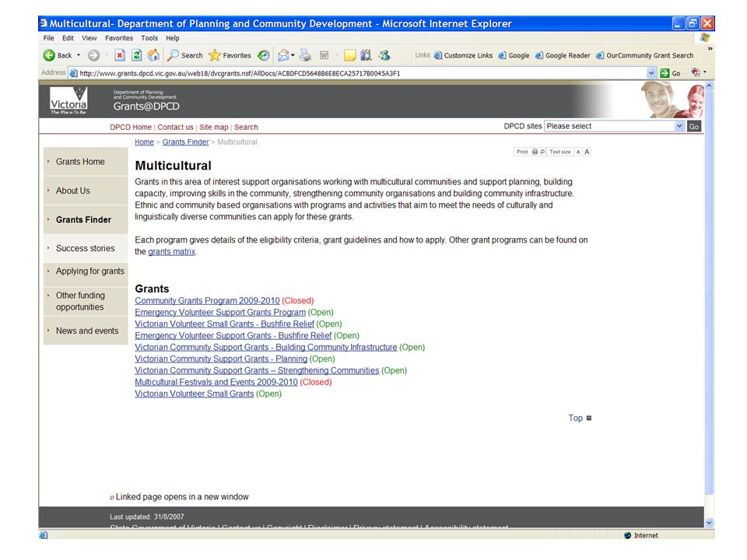Click the vertical scrollbar down arrow
This screenshot has width=747, height=560.
pos(709,523)
